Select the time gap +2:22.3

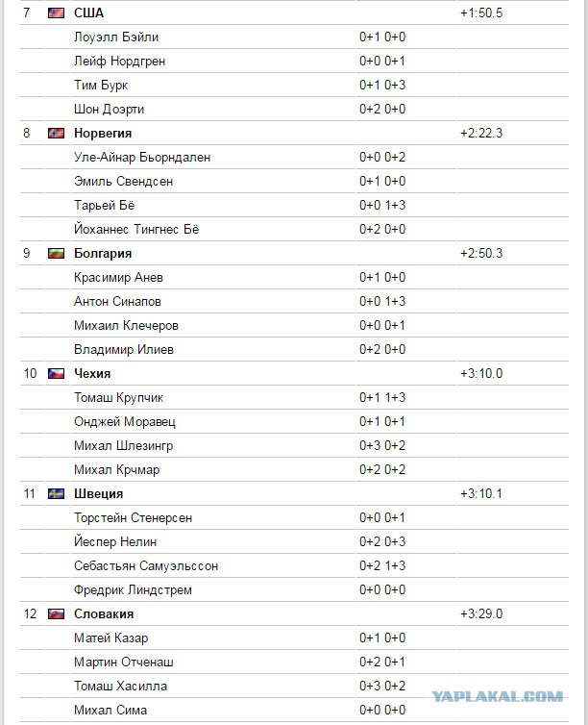coord(481,133)
